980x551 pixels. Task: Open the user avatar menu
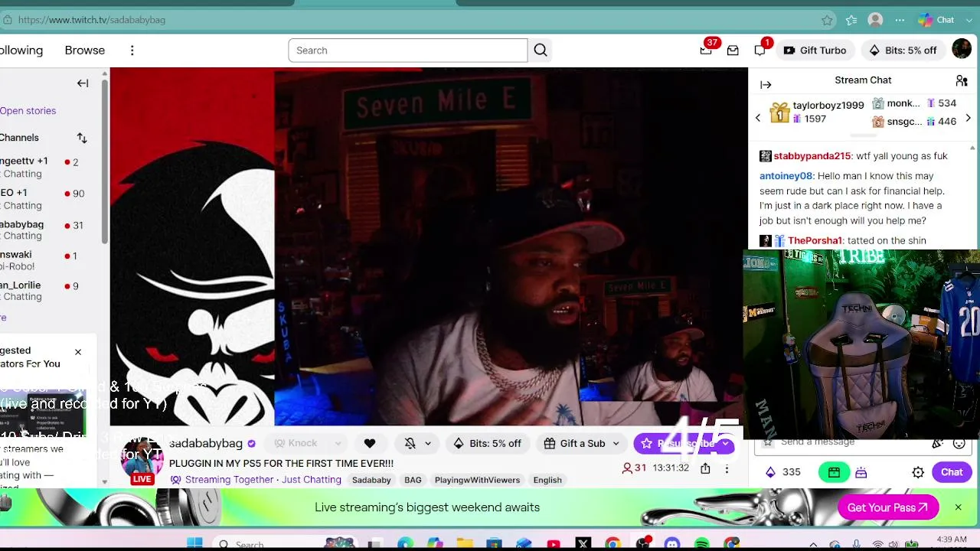[962, 50]
